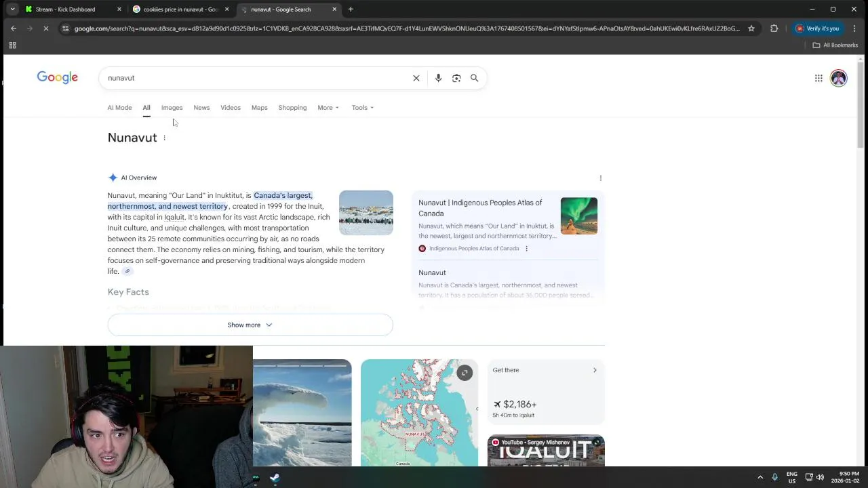Open Google Lens image search icon

tap(456, 78)
